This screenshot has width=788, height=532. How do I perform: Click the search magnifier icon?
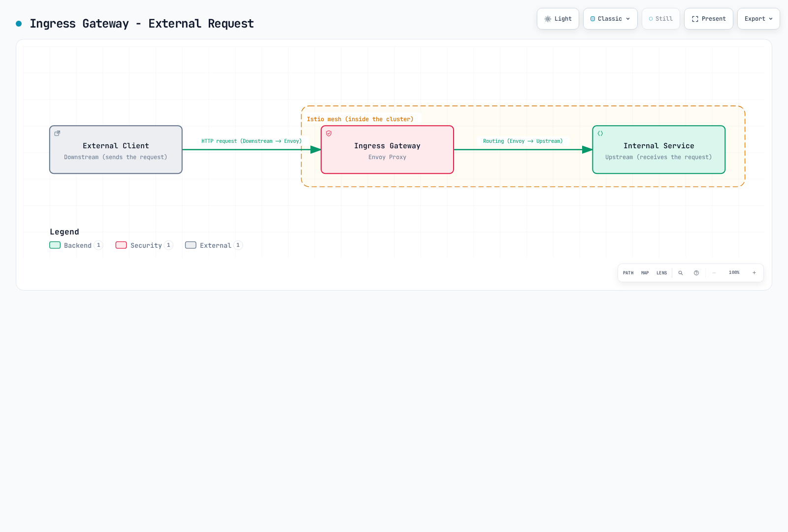pos(681,273)
